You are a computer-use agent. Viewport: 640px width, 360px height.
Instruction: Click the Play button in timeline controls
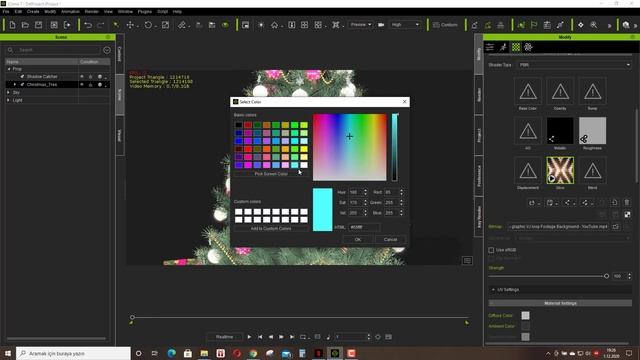[249, 337]
